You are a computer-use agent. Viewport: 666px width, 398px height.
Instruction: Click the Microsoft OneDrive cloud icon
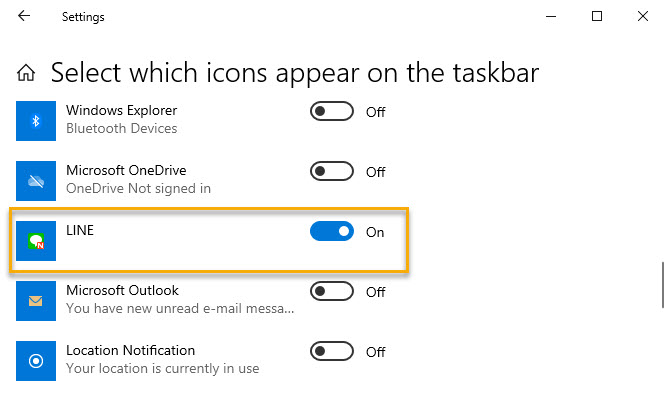pos(36,181)
